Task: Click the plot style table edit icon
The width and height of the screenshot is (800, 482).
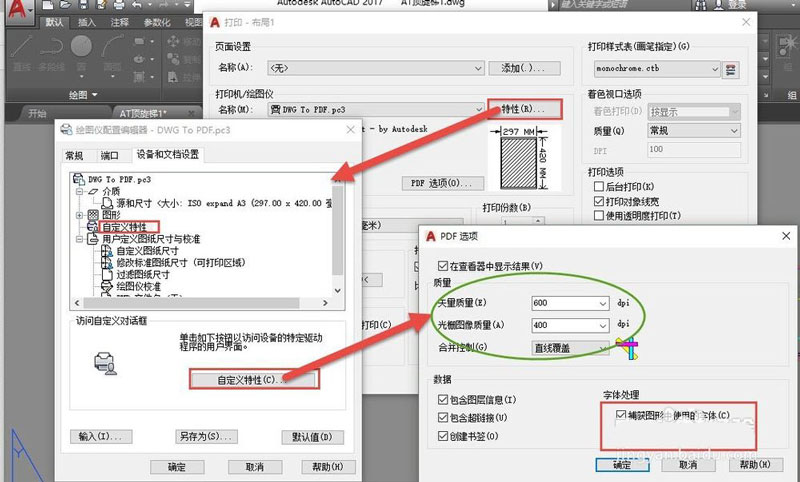Action: tap(731, 69)
